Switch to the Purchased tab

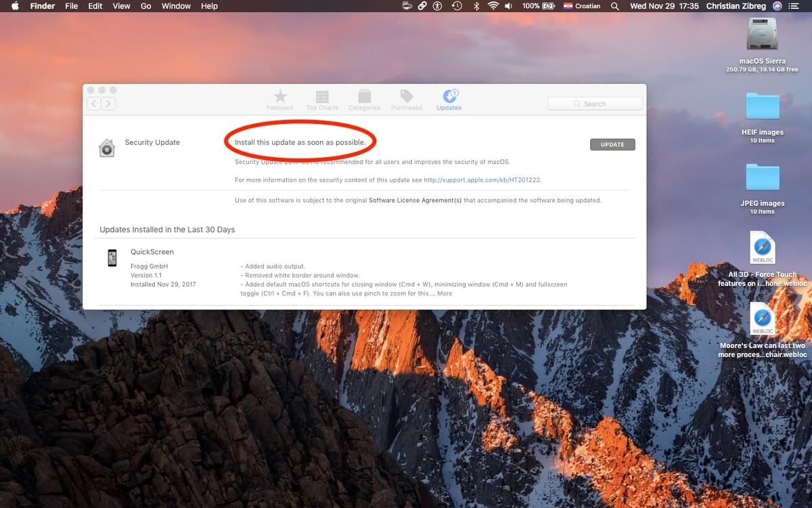click(x=407, y=100)
